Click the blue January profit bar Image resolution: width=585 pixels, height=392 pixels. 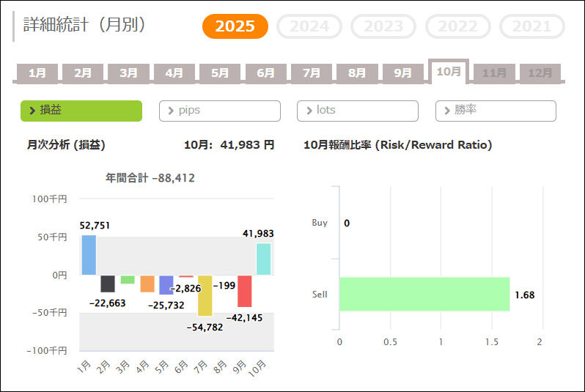[x=89, y=255]
